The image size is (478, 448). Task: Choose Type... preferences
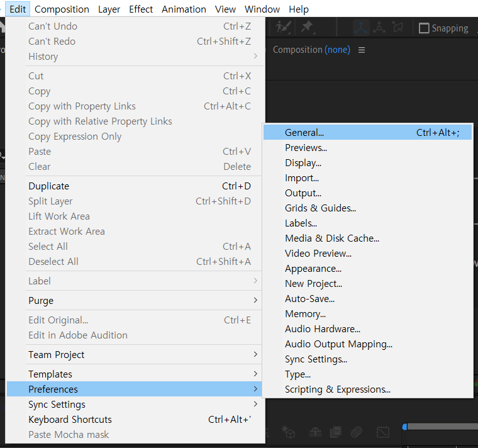[x=368, y=374]
